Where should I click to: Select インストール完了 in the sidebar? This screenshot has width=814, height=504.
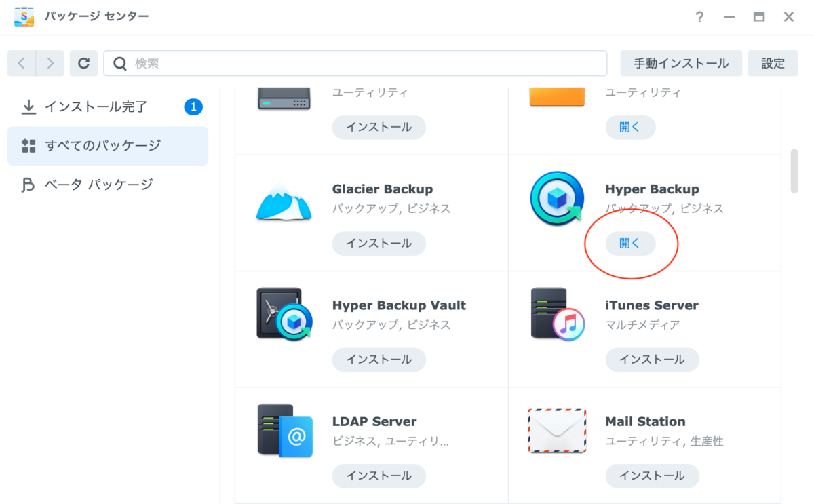(x=108, y=107)
